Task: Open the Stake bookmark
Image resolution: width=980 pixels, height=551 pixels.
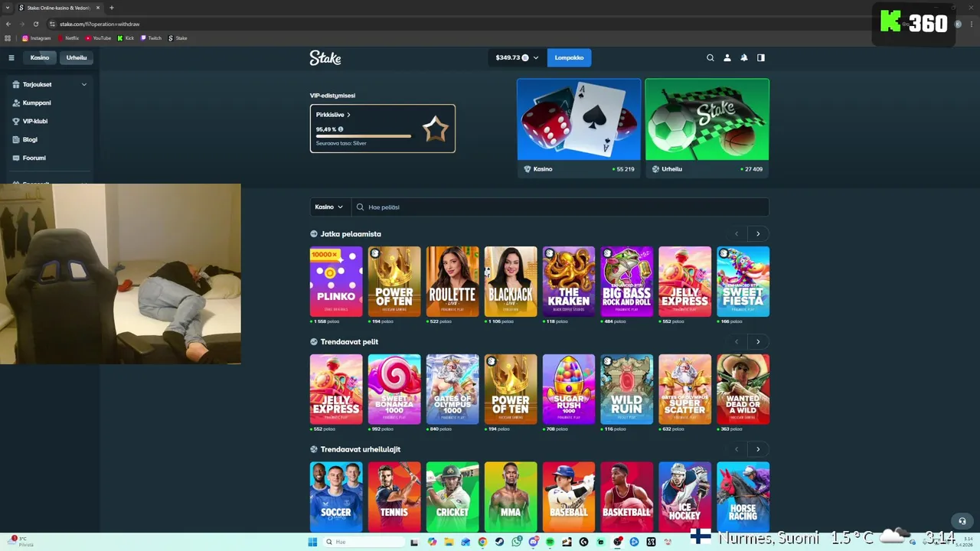Action: tap(178, 37)
